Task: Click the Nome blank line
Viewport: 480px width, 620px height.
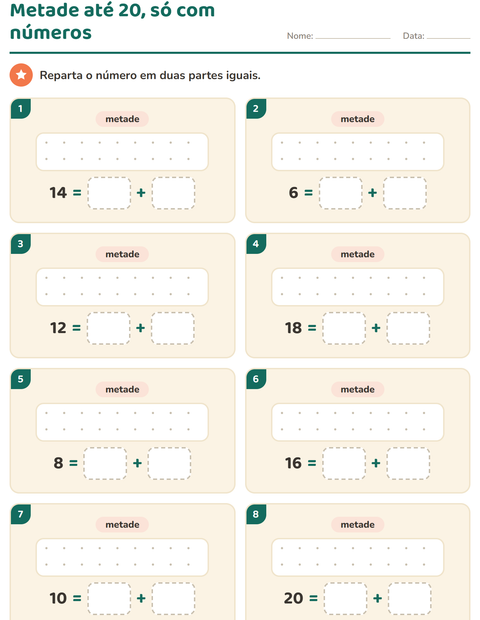Action: pyautogui.click(x=353, y=38)
